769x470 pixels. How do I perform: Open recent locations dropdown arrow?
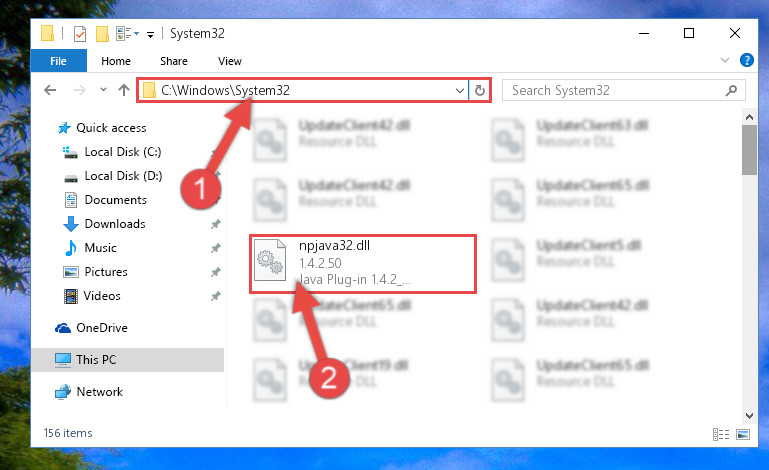point(103,90)
